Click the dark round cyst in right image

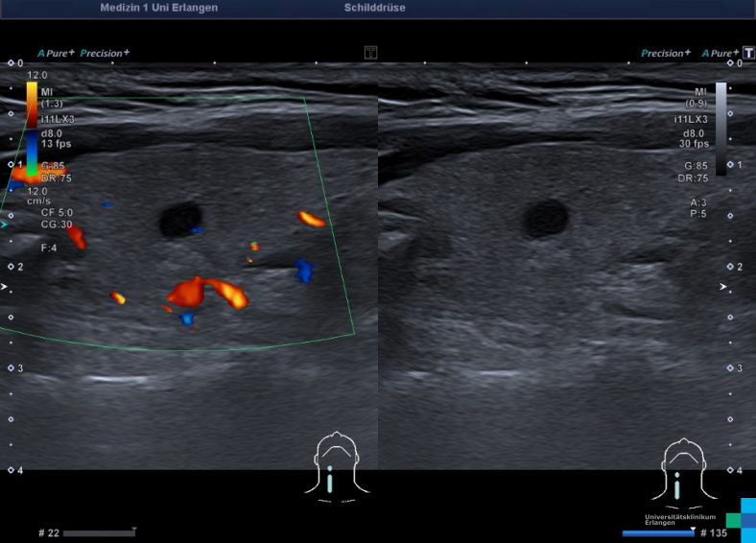[x=544, y=219]
